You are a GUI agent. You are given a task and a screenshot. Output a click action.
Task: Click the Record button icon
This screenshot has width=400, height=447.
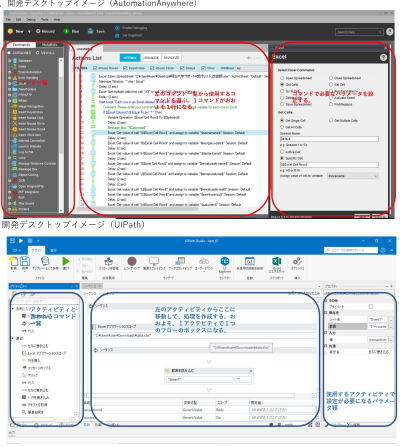click(x=38, y=31)
